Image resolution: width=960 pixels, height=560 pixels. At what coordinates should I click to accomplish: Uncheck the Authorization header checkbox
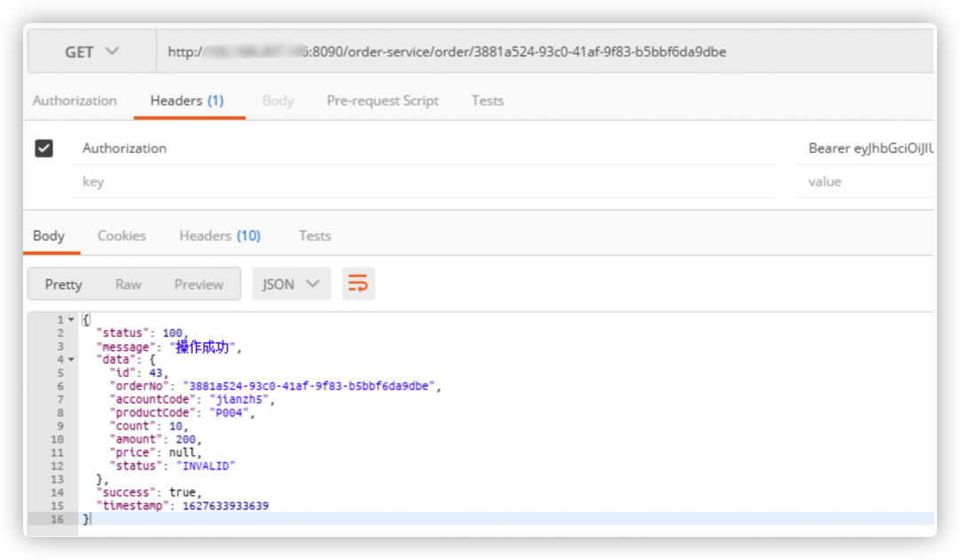tap(44, 148)
